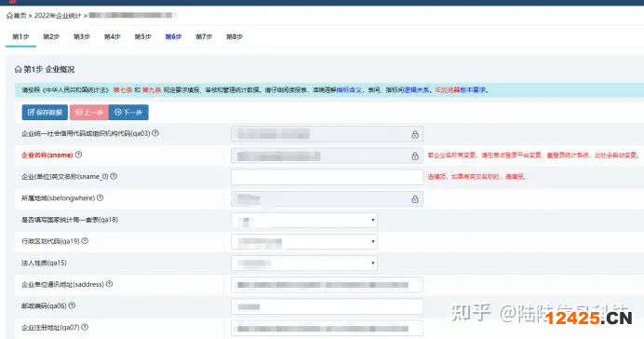Click help icon beside 所属地域(sbelongwhere)

100,198
